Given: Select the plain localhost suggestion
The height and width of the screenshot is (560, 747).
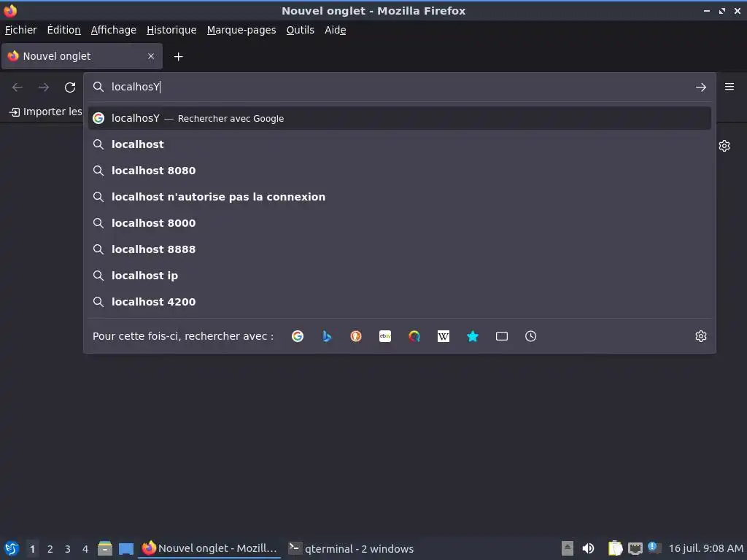Looking at the screenshot, I should pos(399,144).
